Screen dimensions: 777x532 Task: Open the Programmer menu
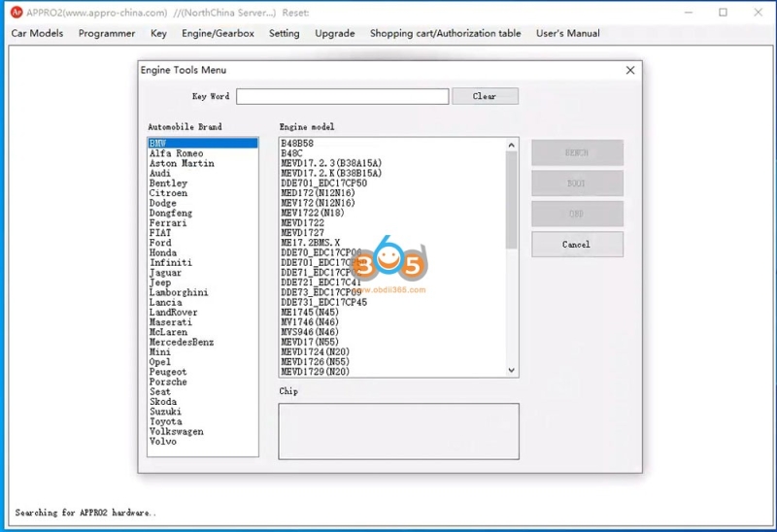click(x=107, y=33)
